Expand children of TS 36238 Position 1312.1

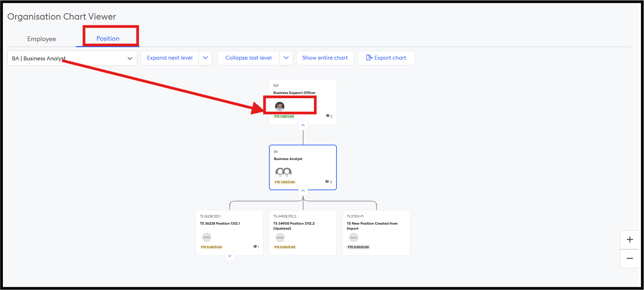230,256
